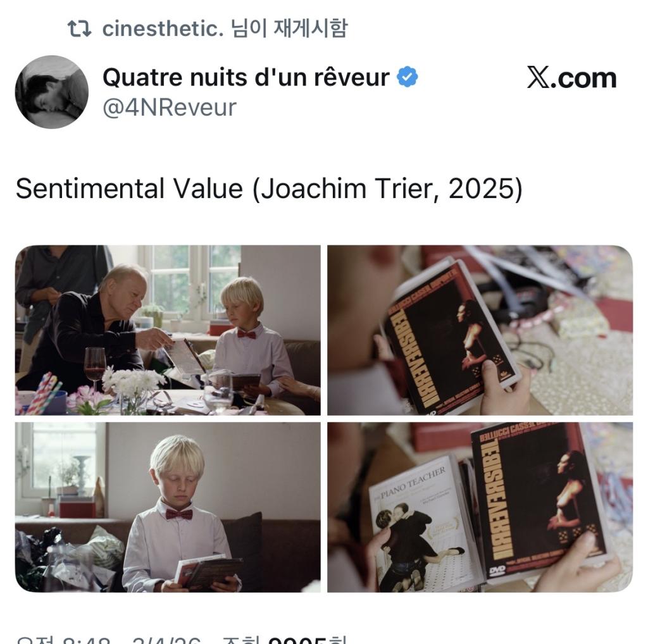This screenshot has height=644, width=648.
Task: Click the post timestamp at bottom
Action: click(108, 640)
